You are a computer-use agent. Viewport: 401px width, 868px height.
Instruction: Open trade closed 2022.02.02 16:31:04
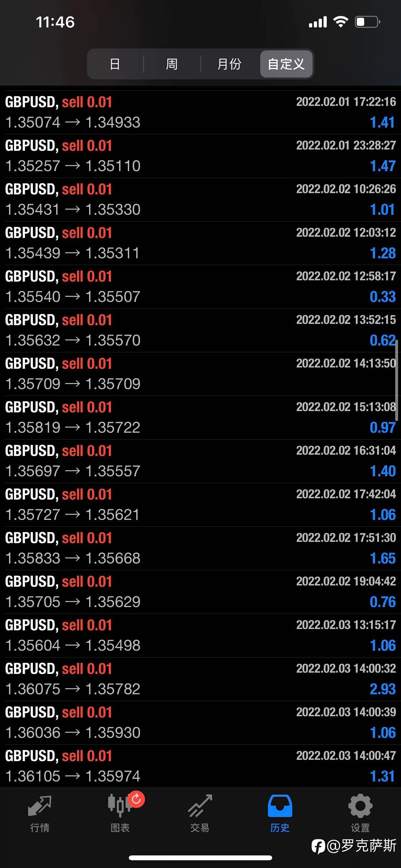pyautogui.click(x=200, y=461)
